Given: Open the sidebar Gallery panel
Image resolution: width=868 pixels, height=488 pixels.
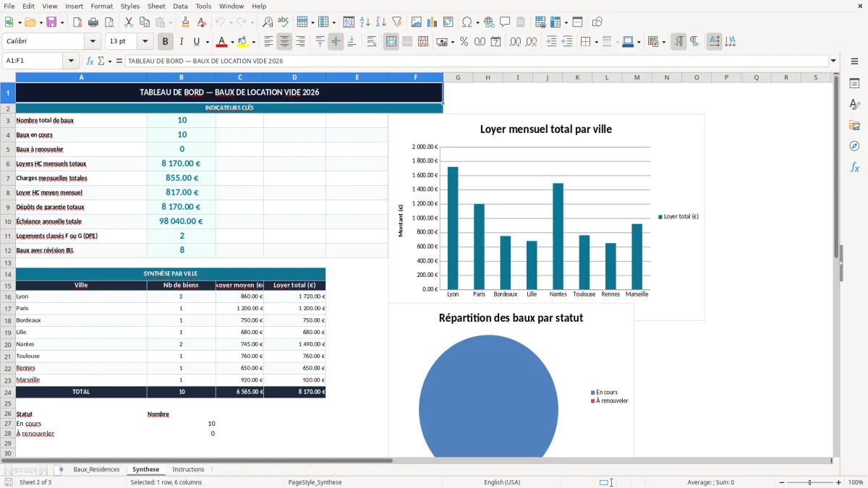Looking at the screenshot, I should coord(854,126).
